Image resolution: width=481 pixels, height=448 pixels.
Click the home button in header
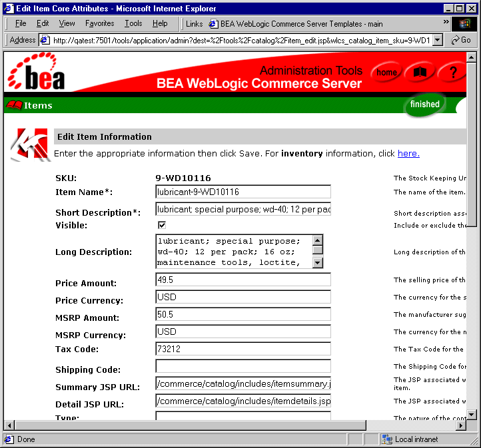click(x=386, y=73)
